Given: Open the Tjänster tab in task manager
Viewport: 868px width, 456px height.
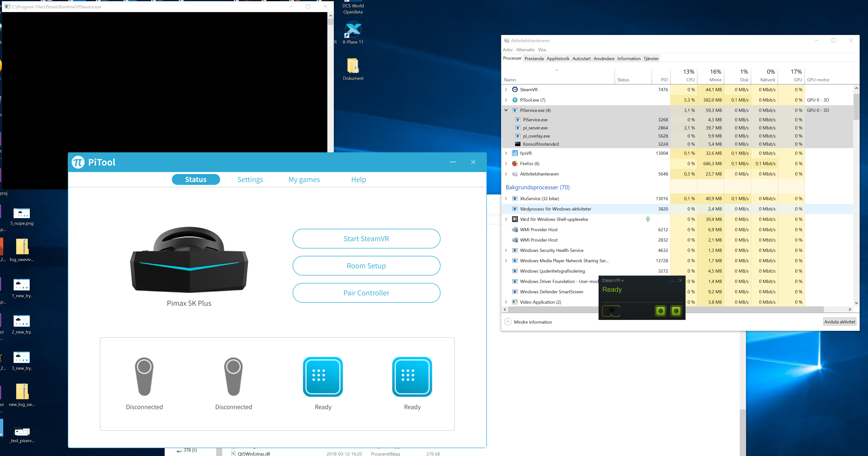Looking at the screenshot, I should point(651,58).
